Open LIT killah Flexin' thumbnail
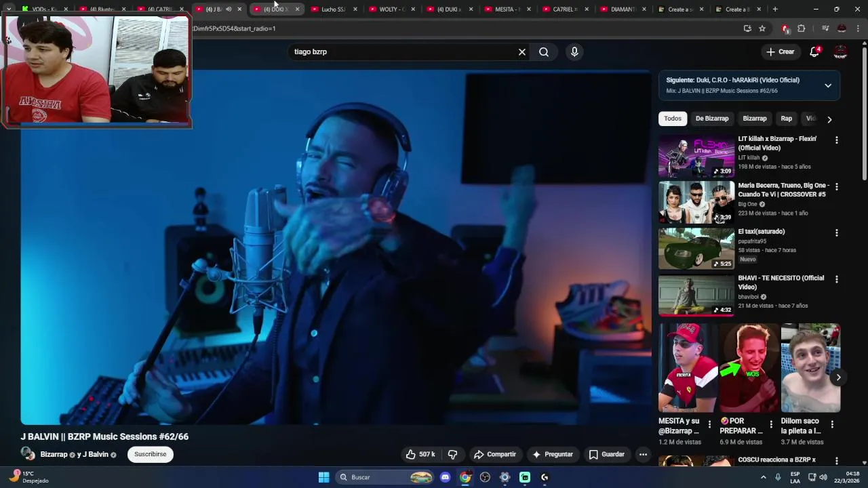Viewport: 868px width, 488px height. point(696,156)
